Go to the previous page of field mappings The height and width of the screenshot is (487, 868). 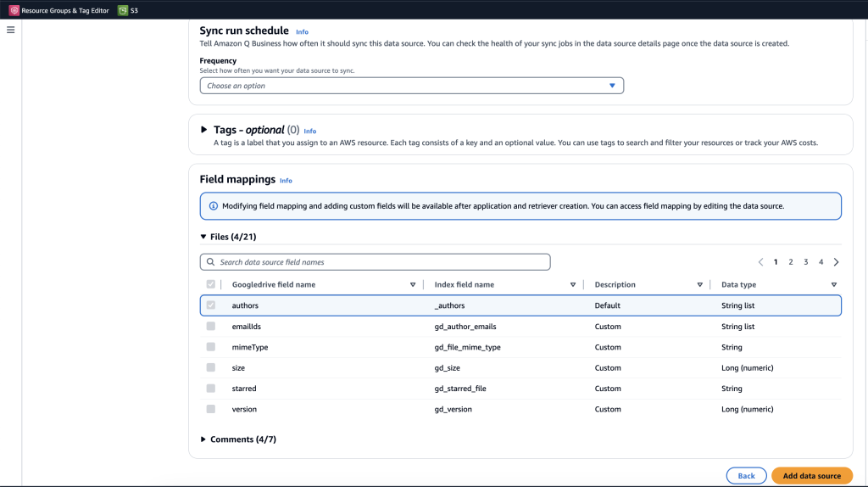point(760,262)
